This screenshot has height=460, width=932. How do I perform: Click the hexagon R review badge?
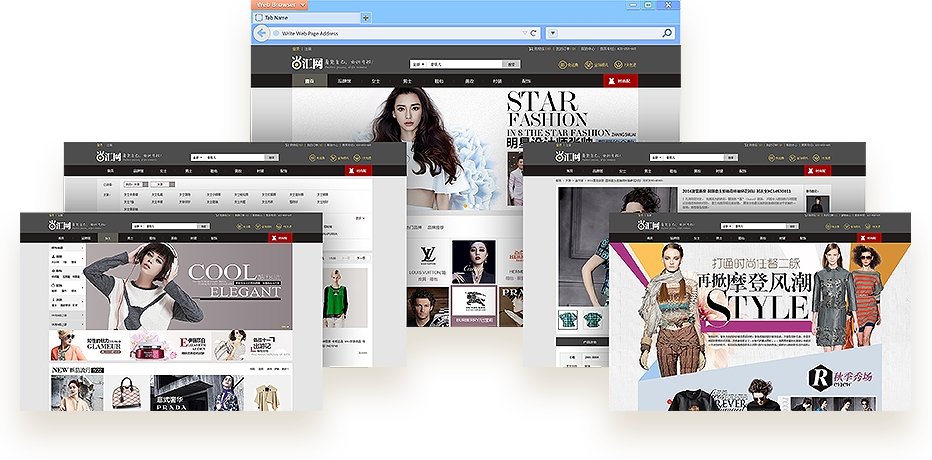tap(819, 377)
